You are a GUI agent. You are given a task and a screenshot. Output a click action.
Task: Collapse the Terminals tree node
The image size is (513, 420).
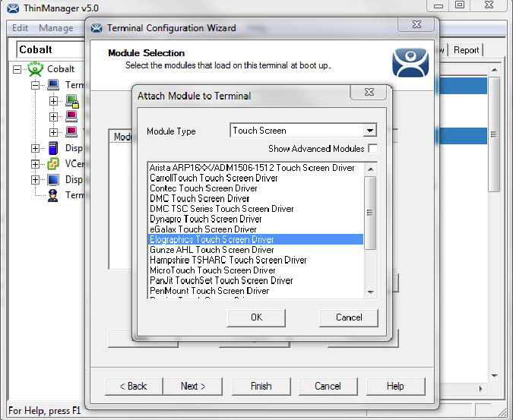(x=35, y=85)
